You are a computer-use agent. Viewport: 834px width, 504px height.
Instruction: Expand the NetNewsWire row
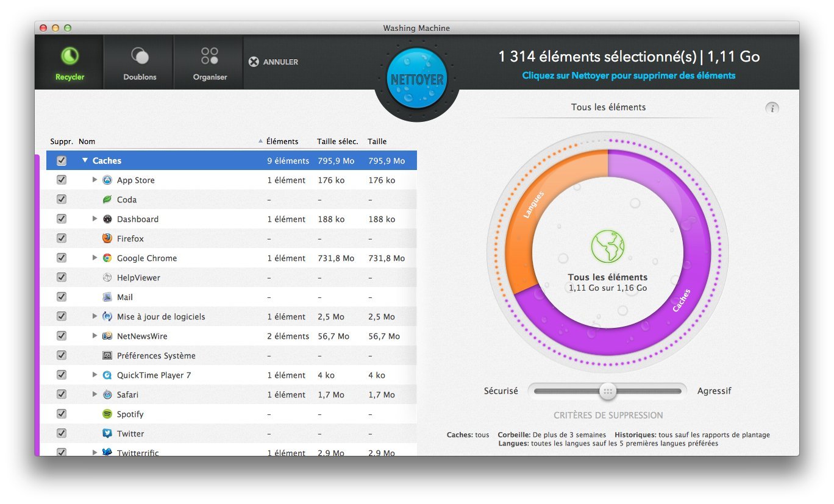(x=94, y=336)
